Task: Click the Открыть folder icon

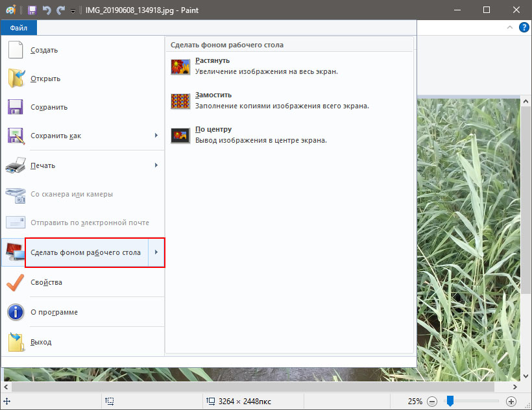Action: click(x=16, y=78)
